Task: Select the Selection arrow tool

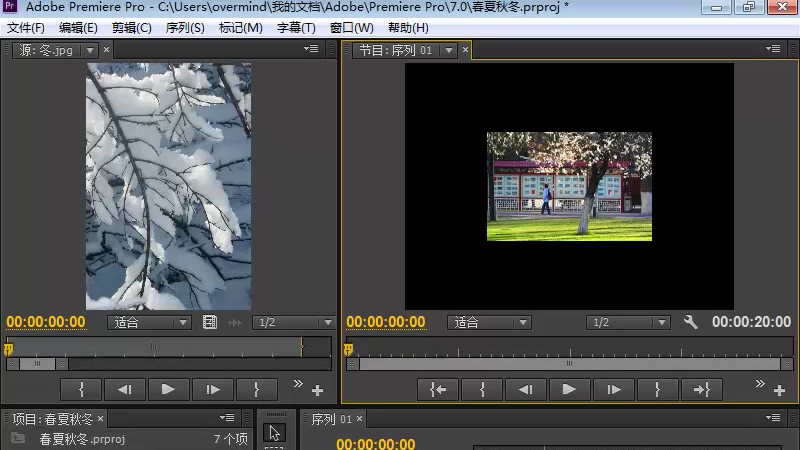Action: pos(274,433)
